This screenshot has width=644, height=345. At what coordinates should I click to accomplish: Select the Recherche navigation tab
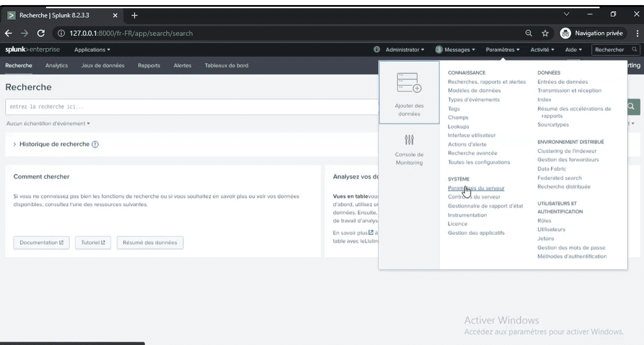click(x=19, y=66)
